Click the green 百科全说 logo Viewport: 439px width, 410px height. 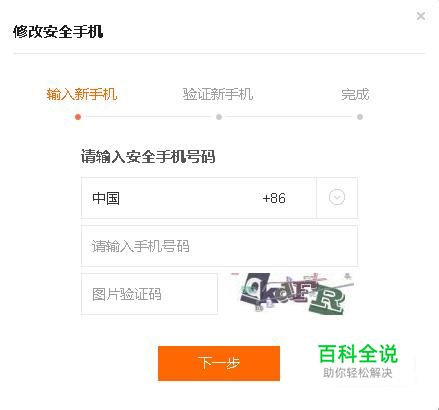pyautogui.click(x=358, y=354)
